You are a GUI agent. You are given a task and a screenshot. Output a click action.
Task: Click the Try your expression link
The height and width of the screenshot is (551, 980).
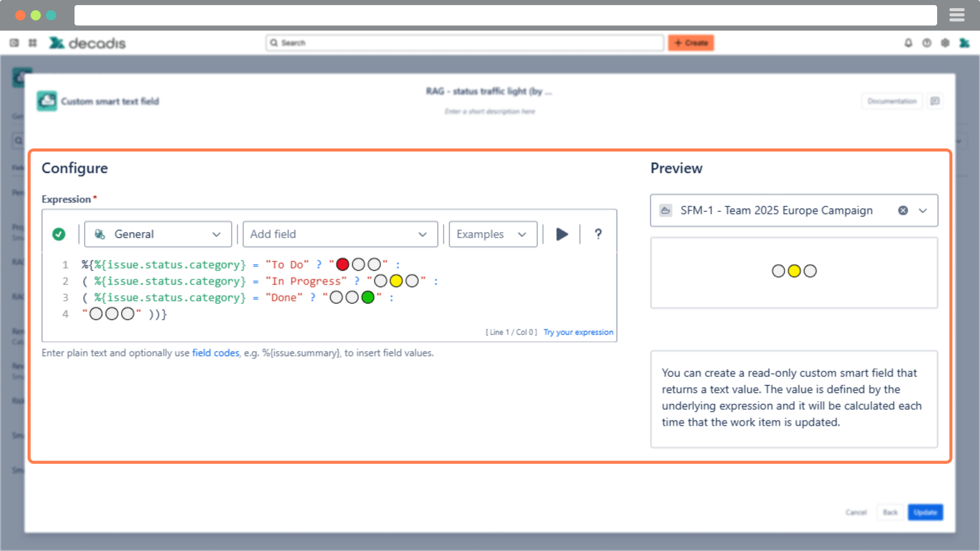pyautogui.click(x=578, y=332)
